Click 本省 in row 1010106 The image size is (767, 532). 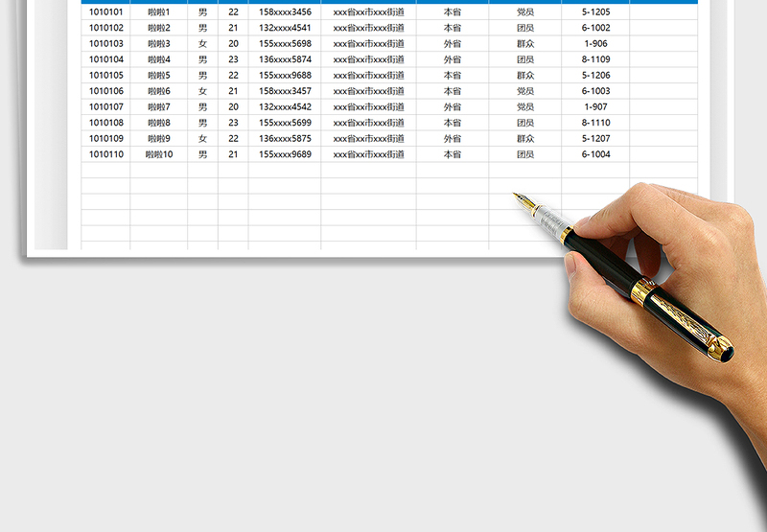pos(453,91)
